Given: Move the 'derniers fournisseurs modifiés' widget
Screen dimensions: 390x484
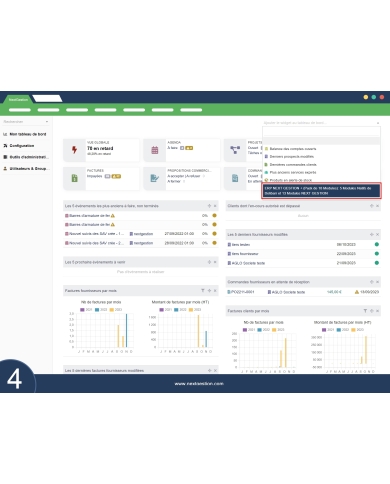Looking at the screenshot, I should tap(372, 235).
